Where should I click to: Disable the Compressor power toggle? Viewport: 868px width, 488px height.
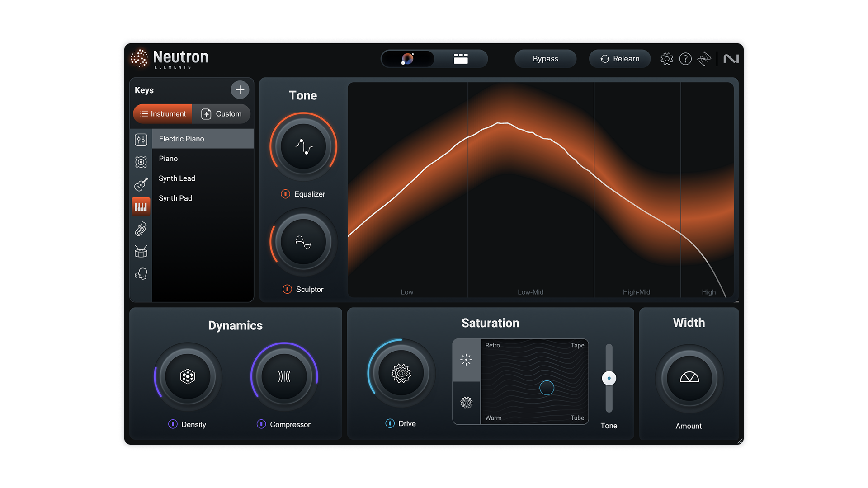point(261,424)
